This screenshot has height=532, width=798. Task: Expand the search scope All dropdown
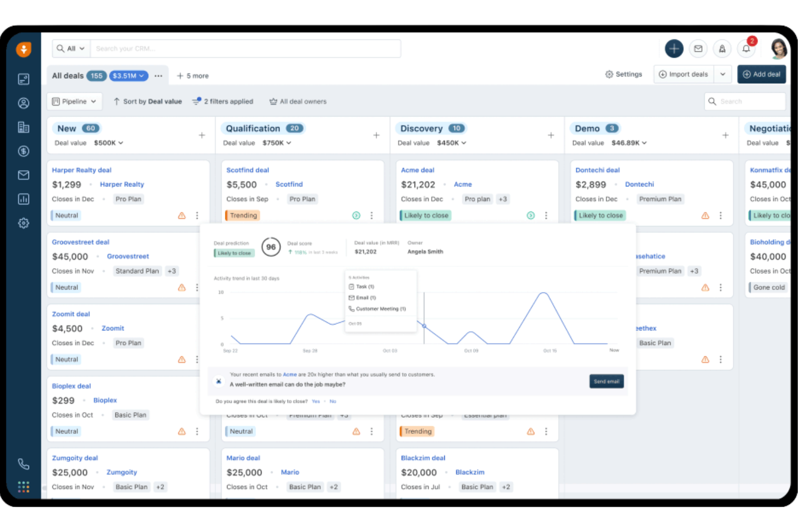[70, 48]
